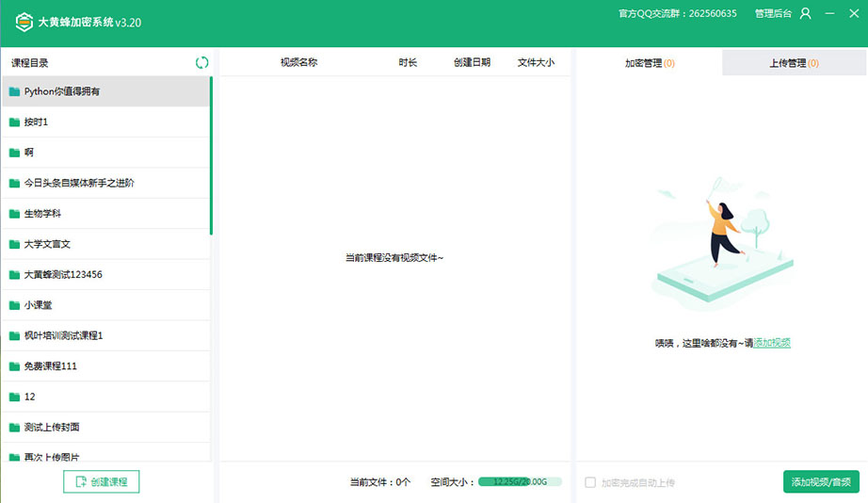
Task: Click the 大黄蜂 app logo icon
Action: tap(24, 22)
